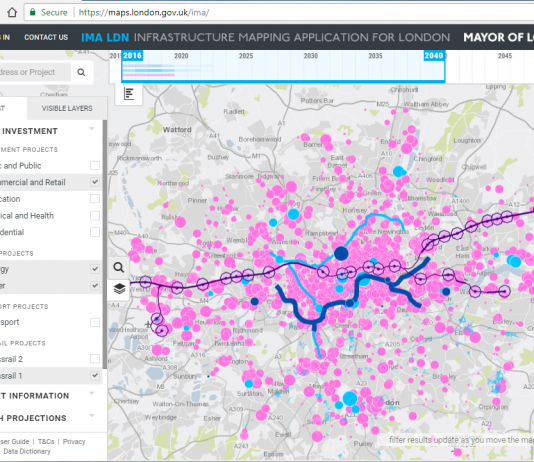
Task: Uncheck the Energy checkbox
Action: [x=95, y=269]
